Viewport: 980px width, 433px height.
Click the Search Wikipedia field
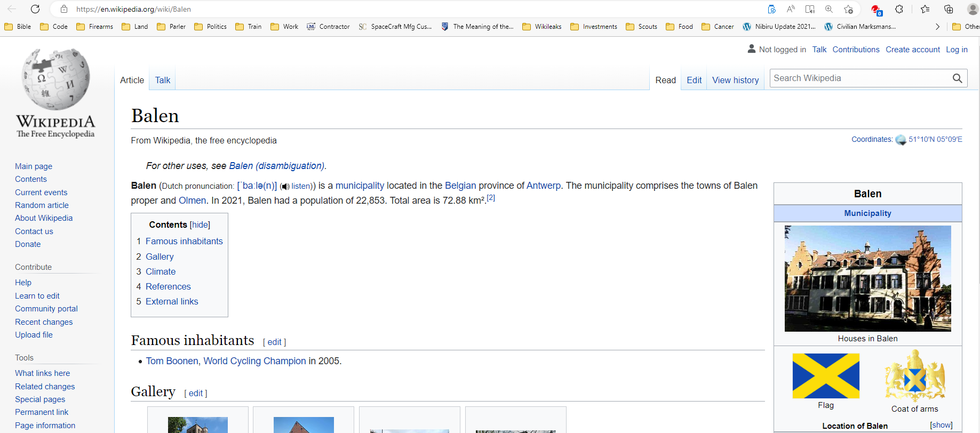coord(860,78)
